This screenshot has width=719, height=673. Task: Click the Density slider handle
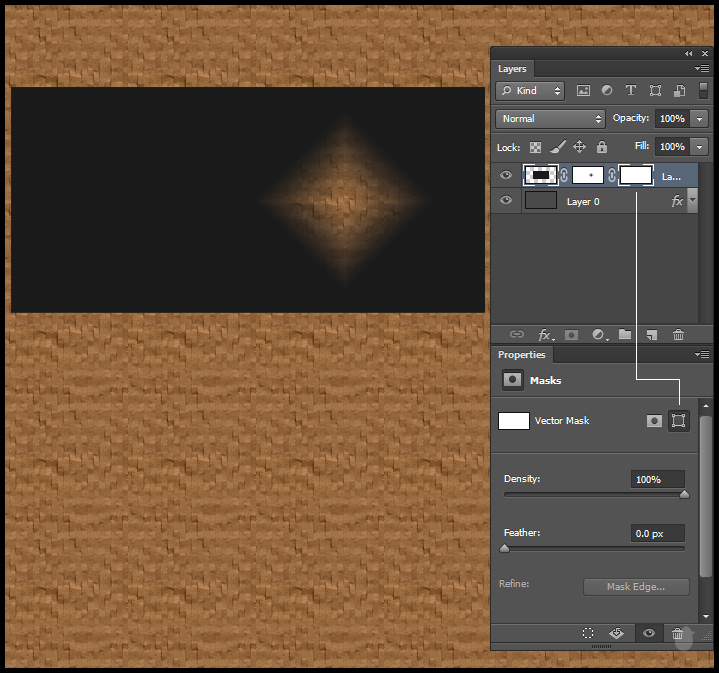click(x=684, y=494)
